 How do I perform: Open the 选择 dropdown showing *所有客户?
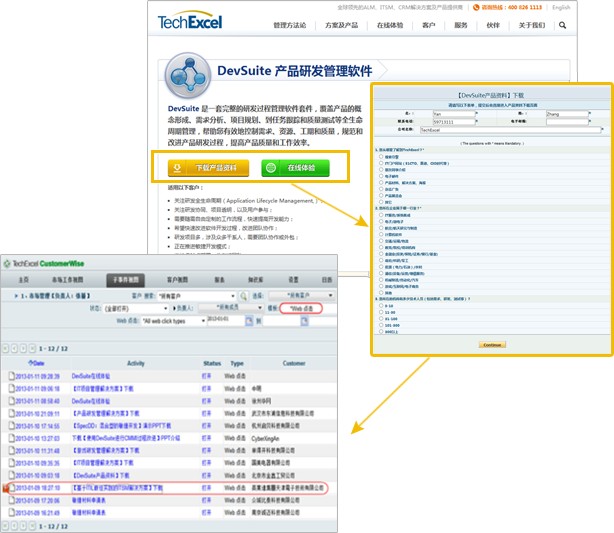[x=301, y=295]
